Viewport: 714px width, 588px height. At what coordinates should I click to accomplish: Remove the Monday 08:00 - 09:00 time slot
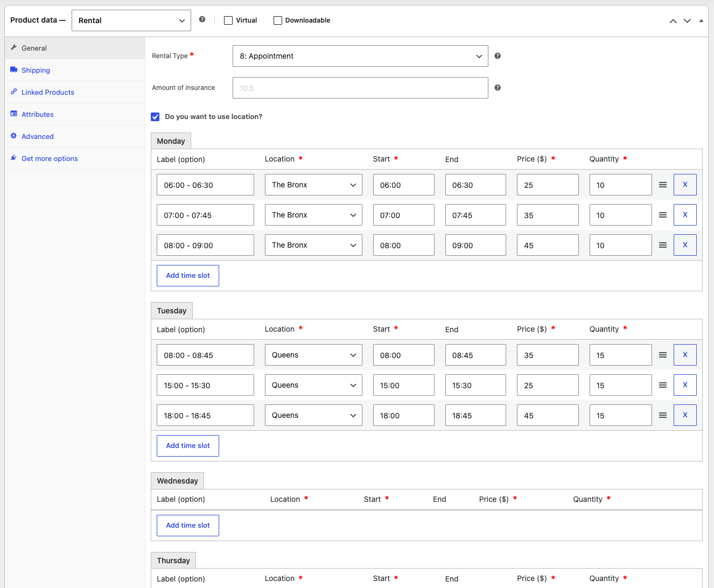[x=685, y=245]
